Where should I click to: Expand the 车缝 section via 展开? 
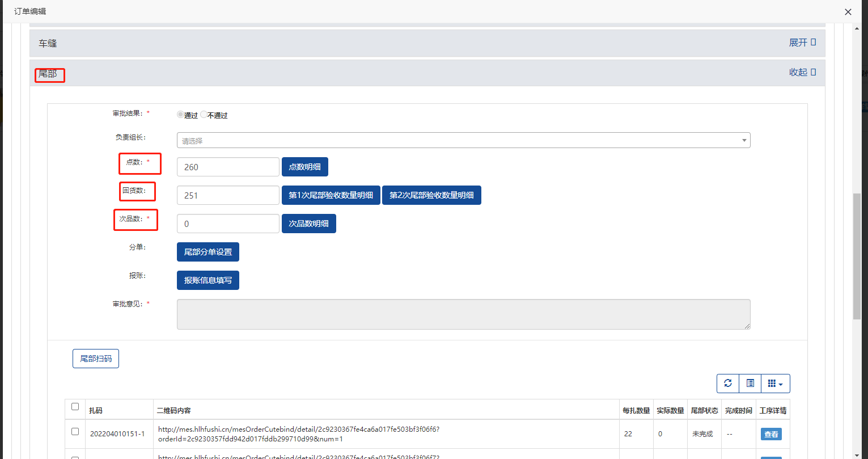click(x=802, y=43)
